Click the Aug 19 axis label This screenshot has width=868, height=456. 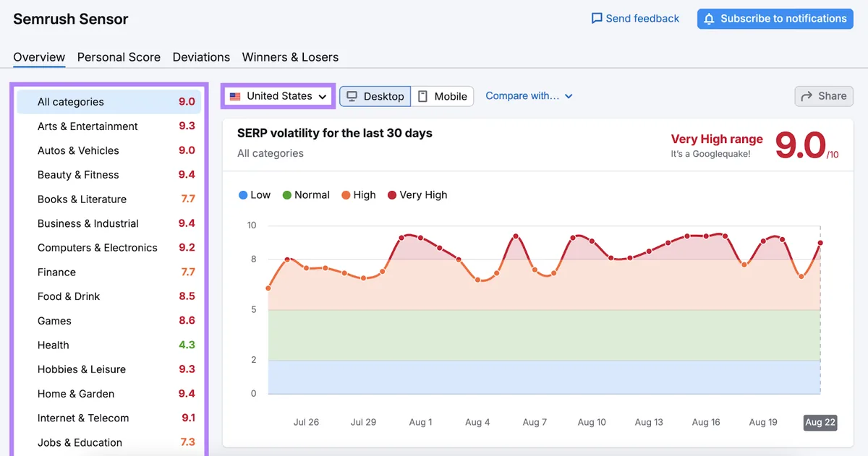(x=763, y=422)
